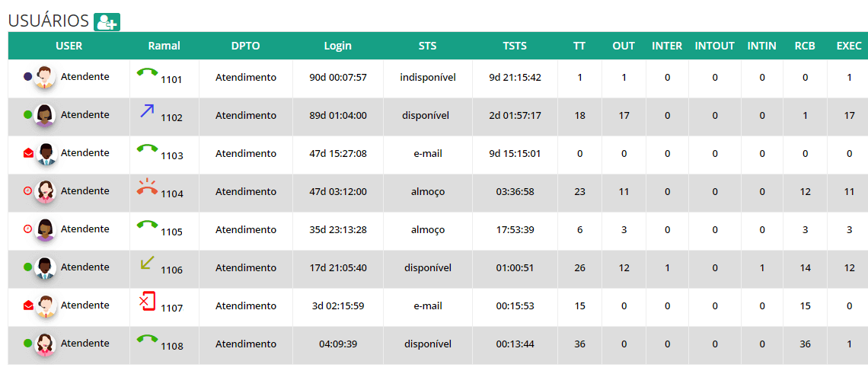
Task: Click the TSTS column header
Action: click(x=515, y=46)
